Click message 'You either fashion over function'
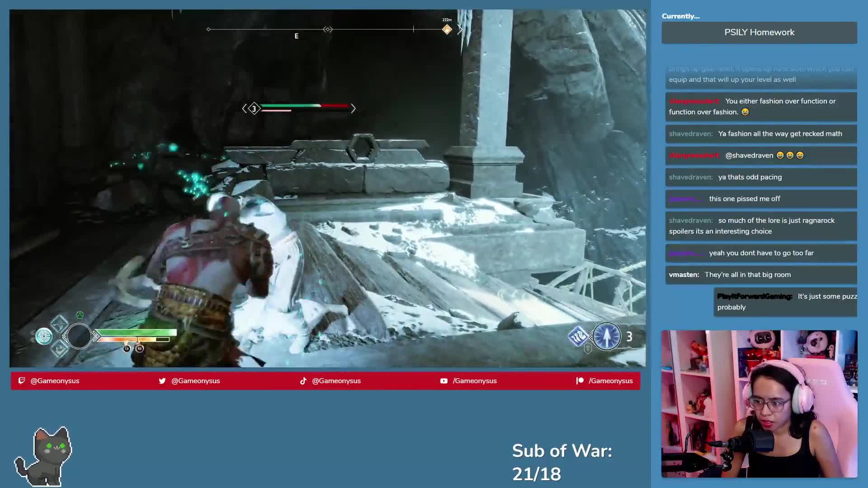The width and height of the screenshot is (868, 488). (x=761, y=107)
